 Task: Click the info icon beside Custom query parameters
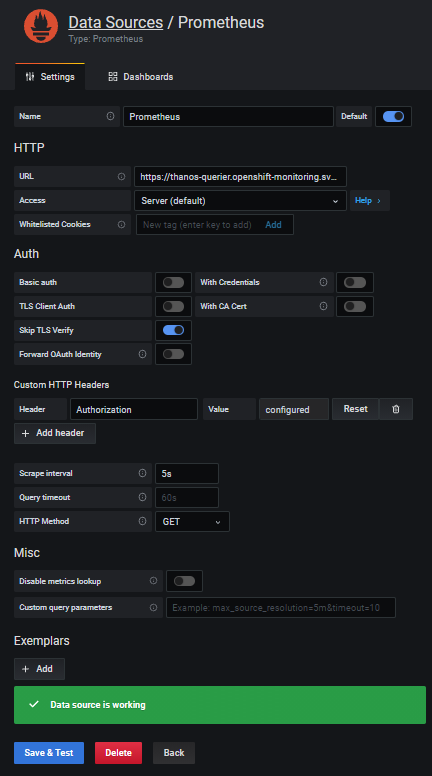point(153,607)
